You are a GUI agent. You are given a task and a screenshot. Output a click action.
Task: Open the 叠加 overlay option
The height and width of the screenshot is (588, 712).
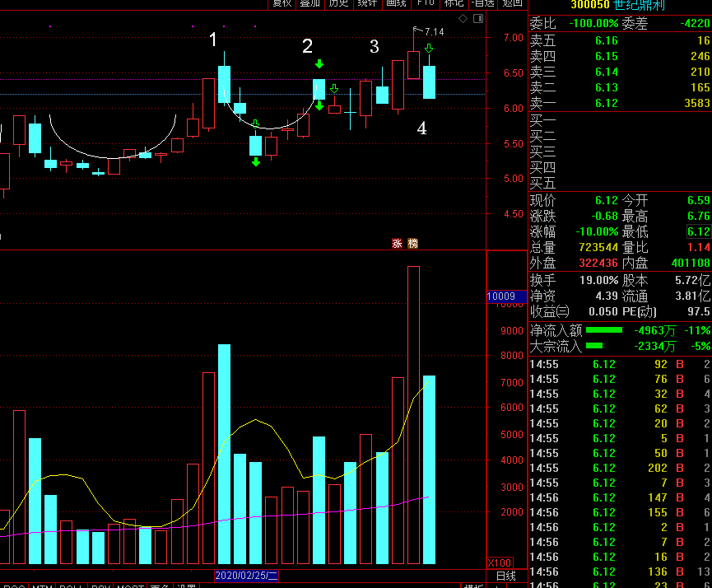coord(310,3)
